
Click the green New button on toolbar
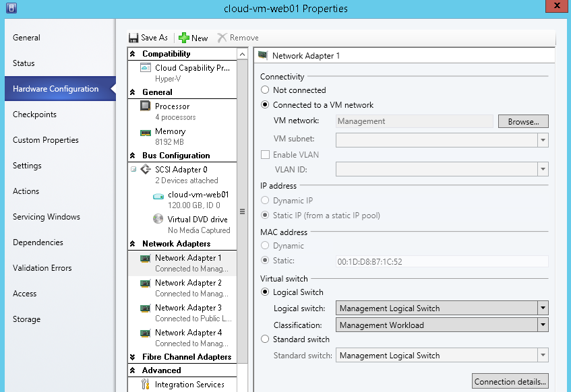(x=192, y=38)
